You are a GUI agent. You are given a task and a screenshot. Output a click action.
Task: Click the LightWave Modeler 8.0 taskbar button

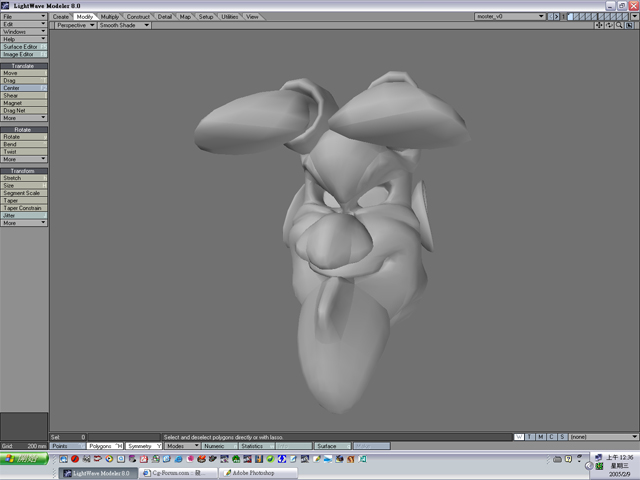coord(98,473)
